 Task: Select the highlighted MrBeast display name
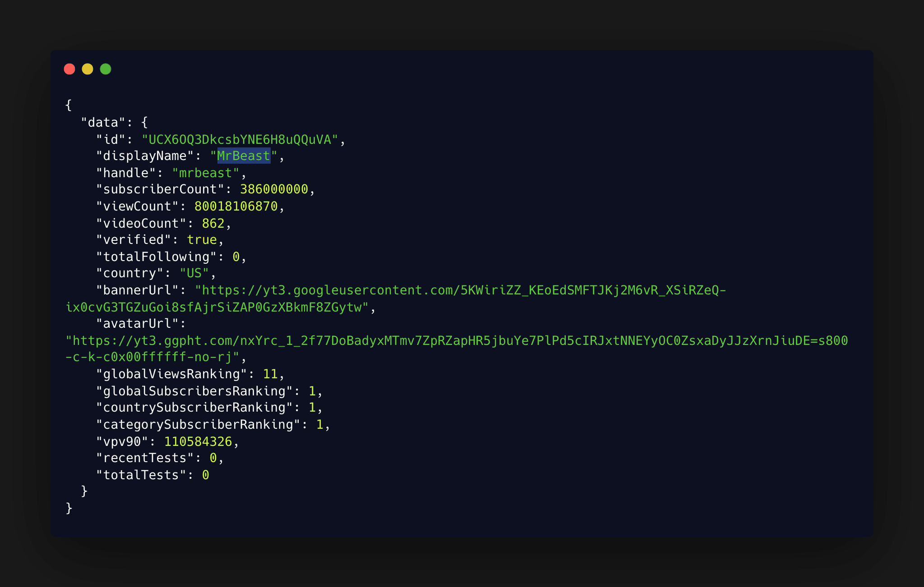(x=244, y=156)
